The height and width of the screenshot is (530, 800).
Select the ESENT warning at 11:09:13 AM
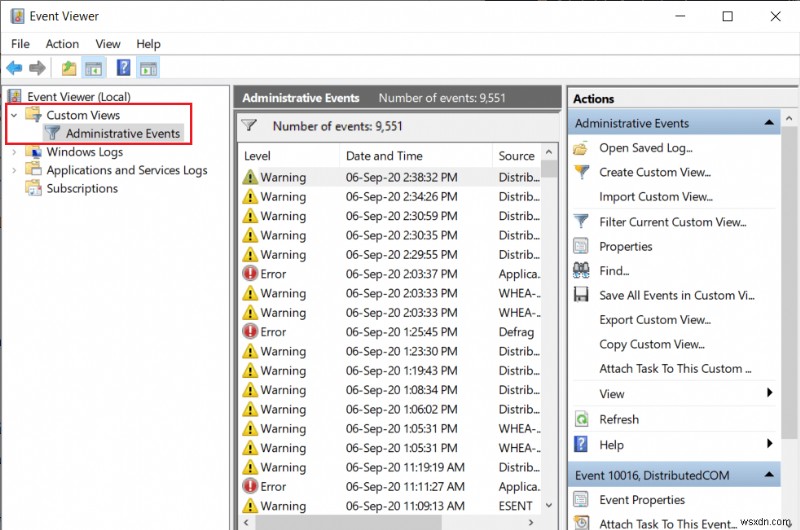[391, 506]
